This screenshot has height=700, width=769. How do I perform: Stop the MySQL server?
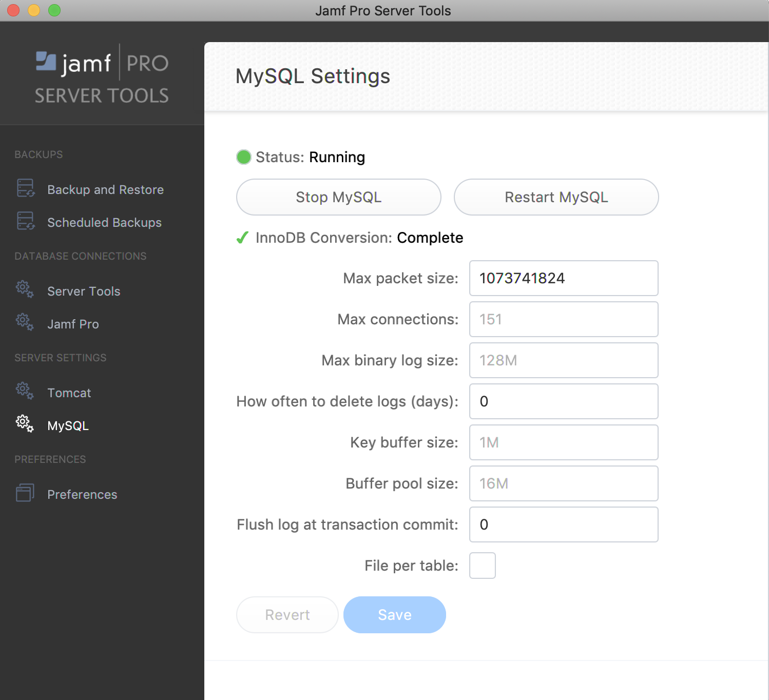[338, 197]
